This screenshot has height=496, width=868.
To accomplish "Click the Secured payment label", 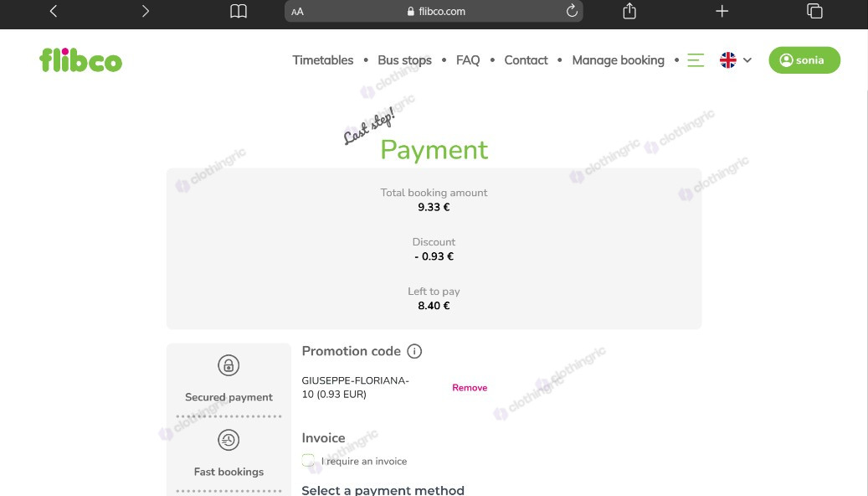I will point(229,397).
